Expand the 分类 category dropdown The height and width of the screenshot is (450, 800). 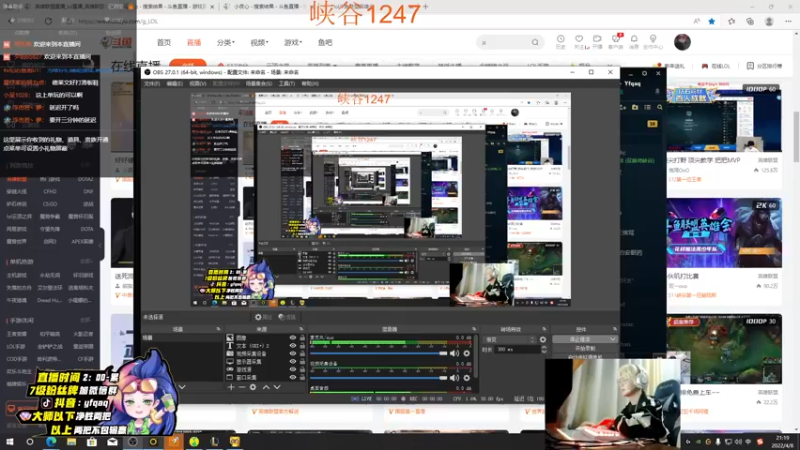pyautogui.click(x=226, y=42)
